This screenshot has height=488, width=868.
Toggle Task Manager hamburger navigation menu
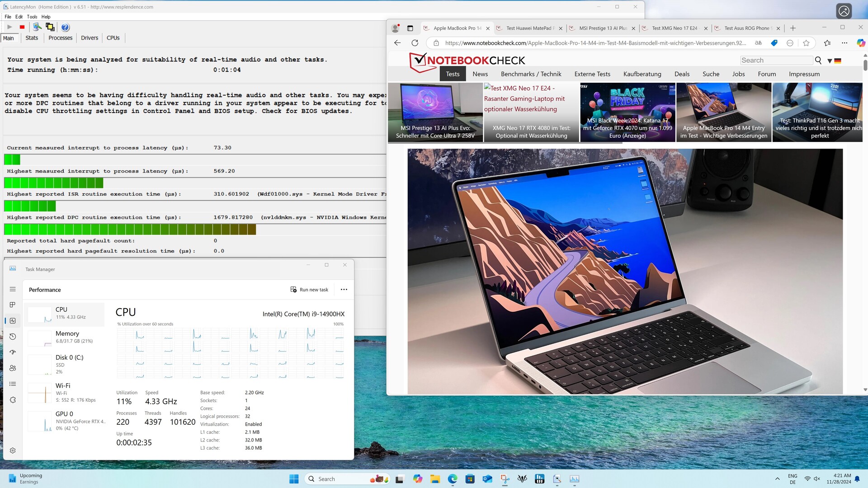pos(13,289)
